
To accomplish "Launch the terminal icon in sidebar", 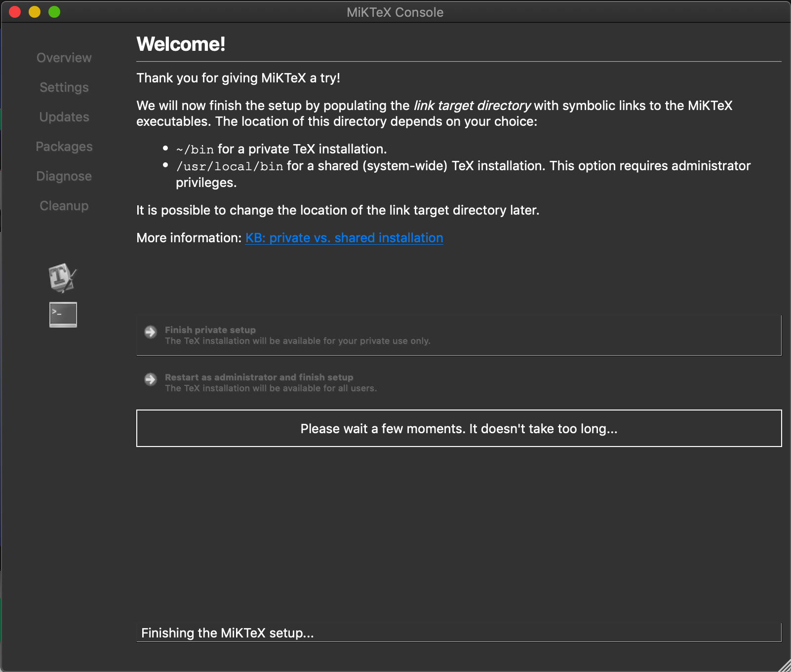I will pos(63,315).
